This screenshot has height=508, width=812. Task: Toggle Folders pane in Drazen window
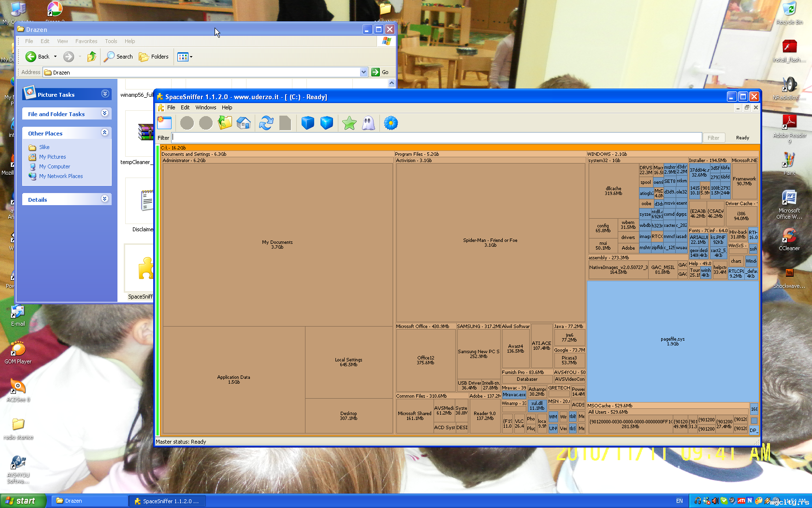pyautogui.click(x=154, y=57)
